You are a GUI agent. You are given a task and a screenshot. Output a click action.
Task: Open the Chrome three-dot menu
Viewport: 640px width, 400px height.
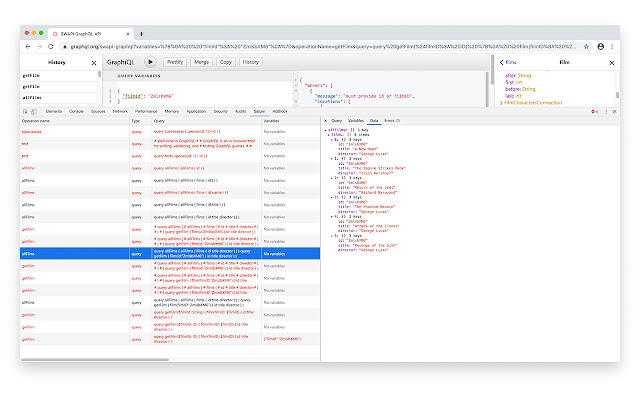tap(612, 47)
